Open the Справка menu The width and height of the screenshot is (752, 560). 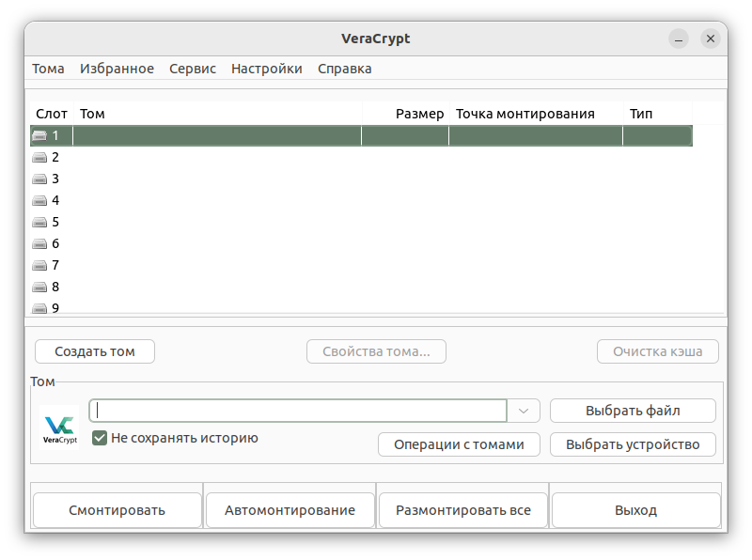(x=345, y=69)
